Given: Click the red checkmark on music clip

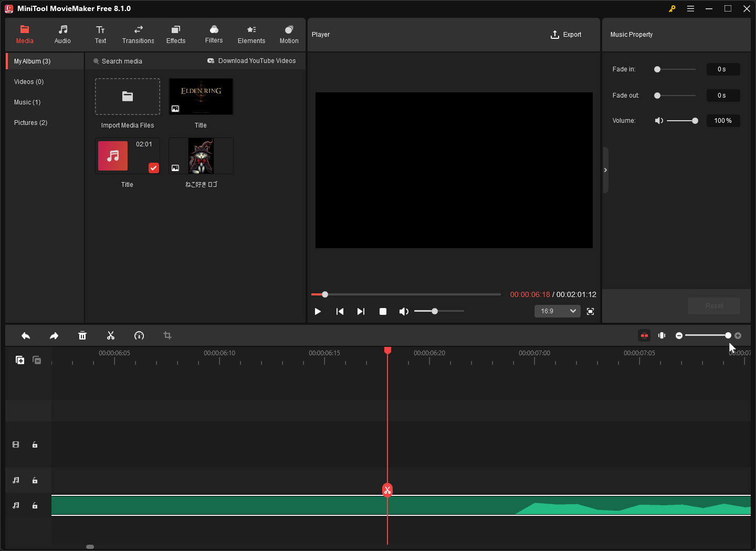Looking at the screenshot, I should (x=154, y=168).
